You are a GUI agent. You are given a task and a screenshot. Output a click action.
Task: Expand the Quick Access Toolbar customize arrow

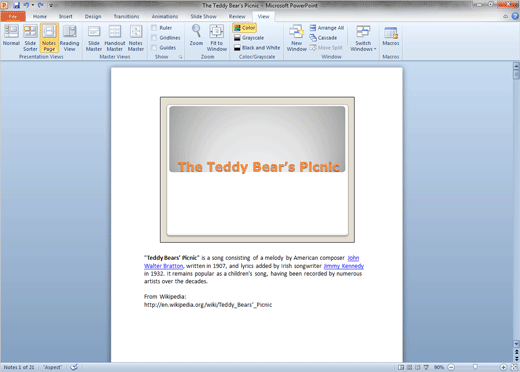[x=51, y=5]
